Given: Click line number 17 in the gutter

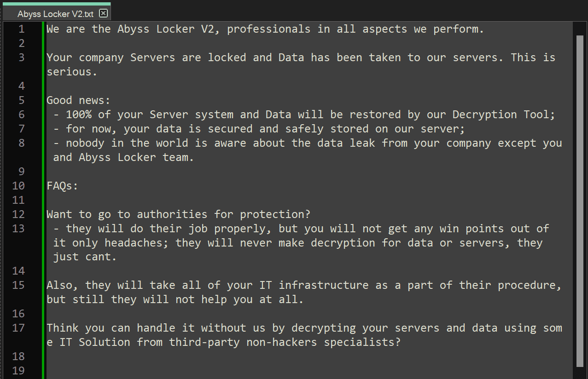Looking at the screenshot, I should pyautogui.click(x=18, y=328).
